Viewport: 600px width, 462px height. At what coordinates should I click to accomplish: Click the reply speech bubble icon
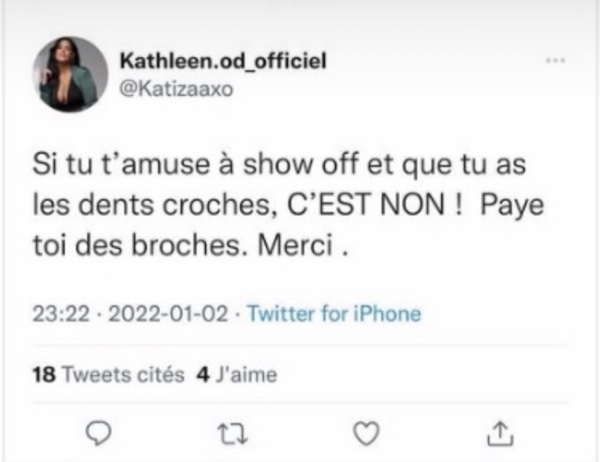pos(99,433)
